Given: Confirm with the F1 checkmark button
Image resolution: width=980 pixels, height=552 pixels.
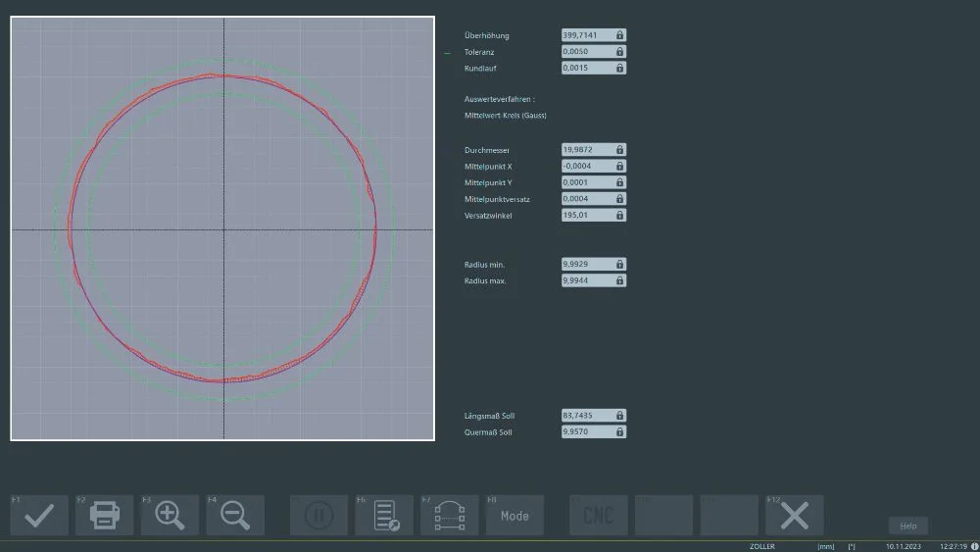Looking at the screenshot, I should pyautogui.click(x=39, y=515).
